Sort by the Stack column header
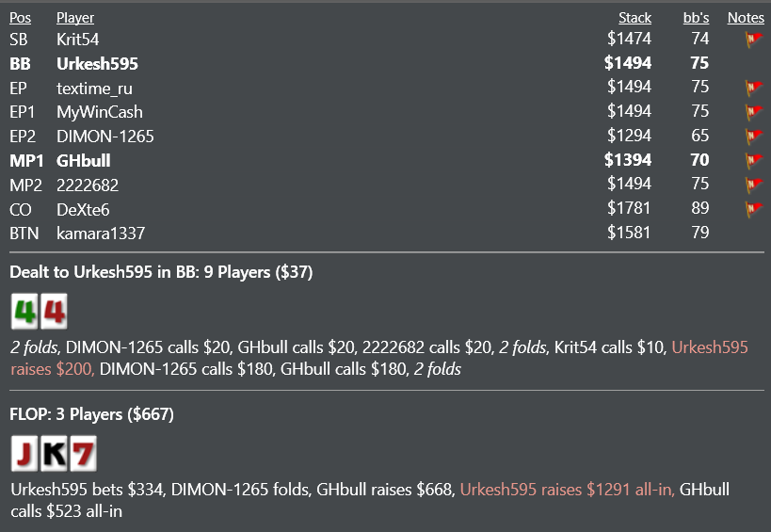The image size is (771, 532). 634,18
